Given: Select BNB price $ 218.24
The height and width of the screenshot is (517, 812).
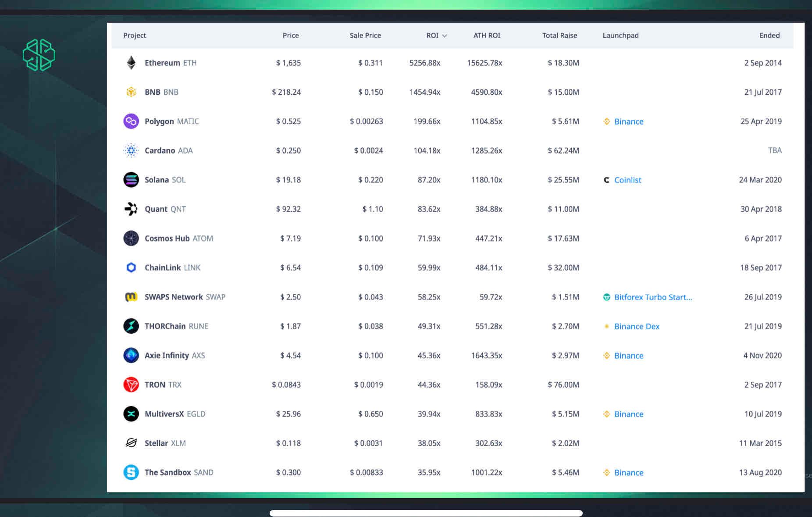Looking at the screenshot, I should click(286, 92).
